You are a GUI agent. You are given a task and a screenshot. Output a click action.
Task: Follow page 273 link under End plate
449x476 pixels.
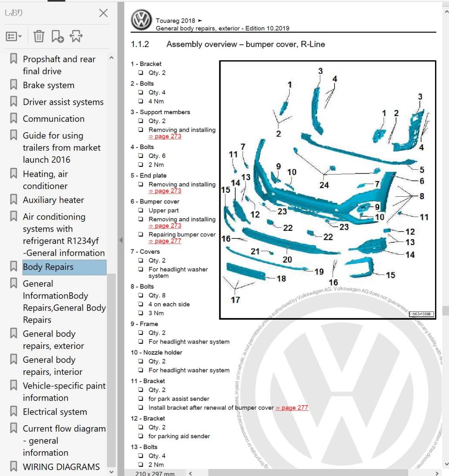tap(165, 191)
